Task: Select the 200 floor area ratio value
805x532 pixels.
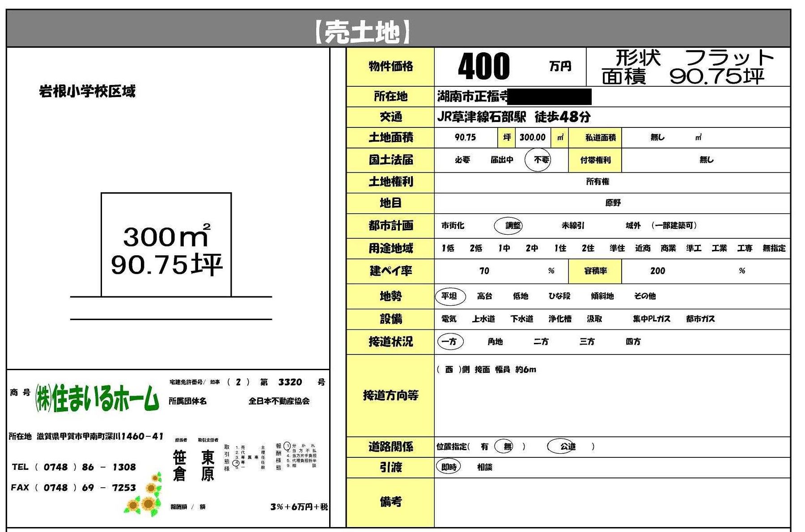Action: [657, 271]
